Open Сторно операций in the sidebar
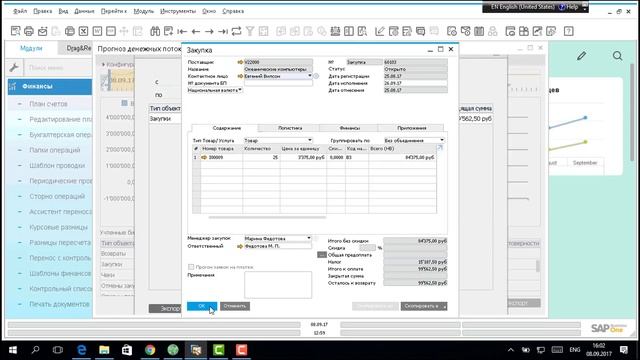Screen dimensions: 640x360 pyautogui.click(x=57, y=196)
